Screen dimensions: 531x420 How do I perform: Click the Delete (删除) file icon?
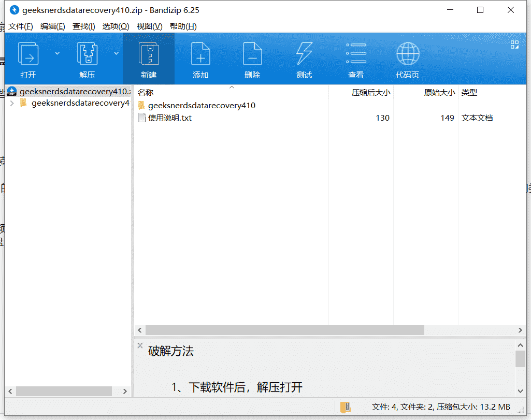[252, 54]
